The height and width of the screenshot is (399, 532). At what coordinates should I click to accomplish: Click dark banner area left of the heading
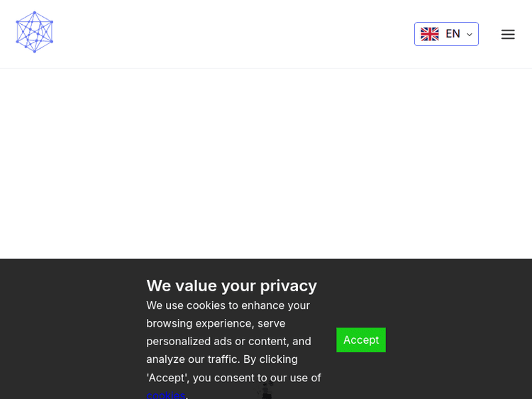click(71, 326)
